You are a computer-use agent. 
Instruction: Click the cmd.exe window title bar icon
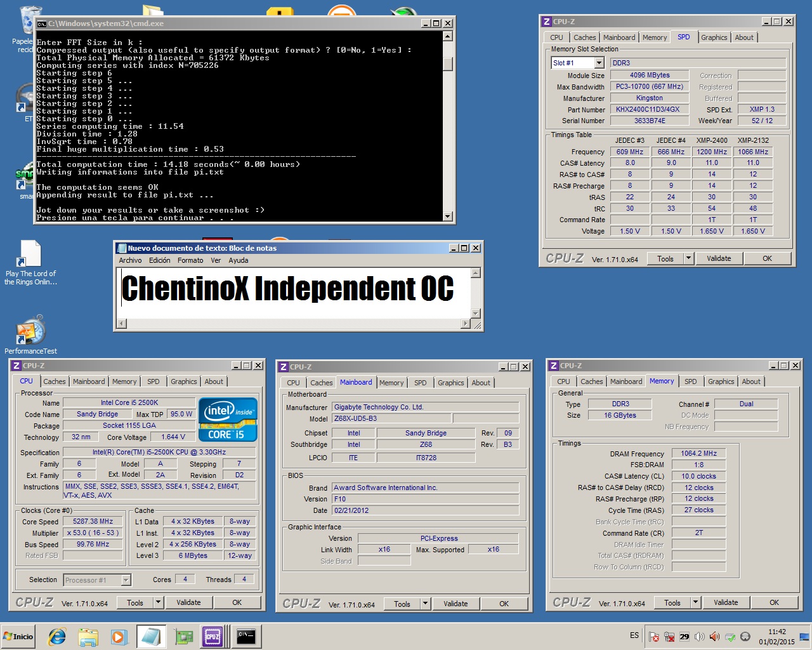coord(42,23)
